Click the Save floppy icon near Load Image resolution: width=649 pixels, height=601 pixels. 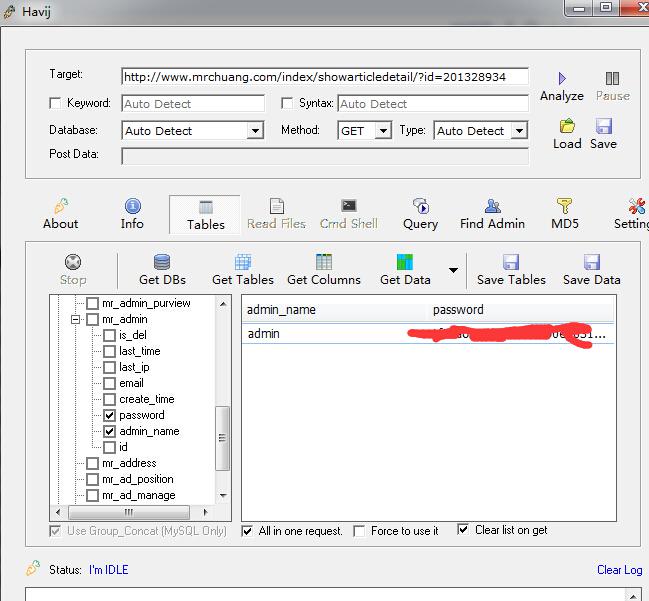click(x=603, y=126)
